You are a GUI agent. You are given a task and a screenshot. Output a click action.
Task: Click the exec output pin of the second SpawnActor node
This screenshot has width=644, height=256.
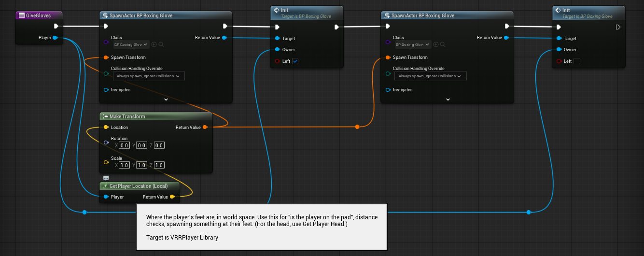[x=507, y=26]
